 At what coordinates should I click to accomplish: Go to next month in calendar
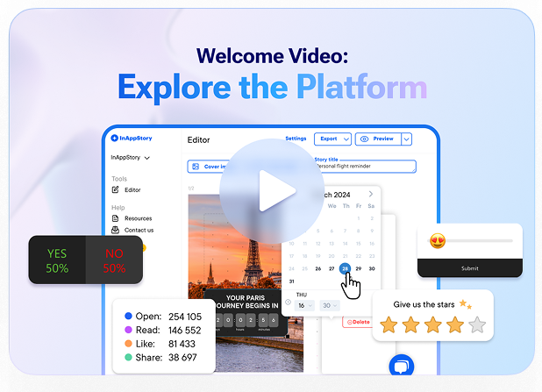coord(371,194)
